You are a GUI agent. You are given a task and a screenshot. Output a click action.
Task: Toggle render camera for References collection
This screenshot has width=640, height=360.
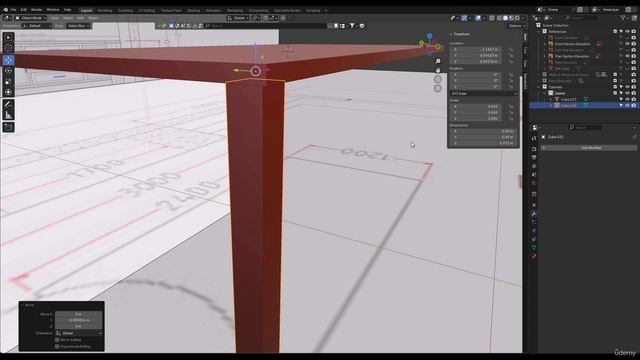(x=633, y=31)
